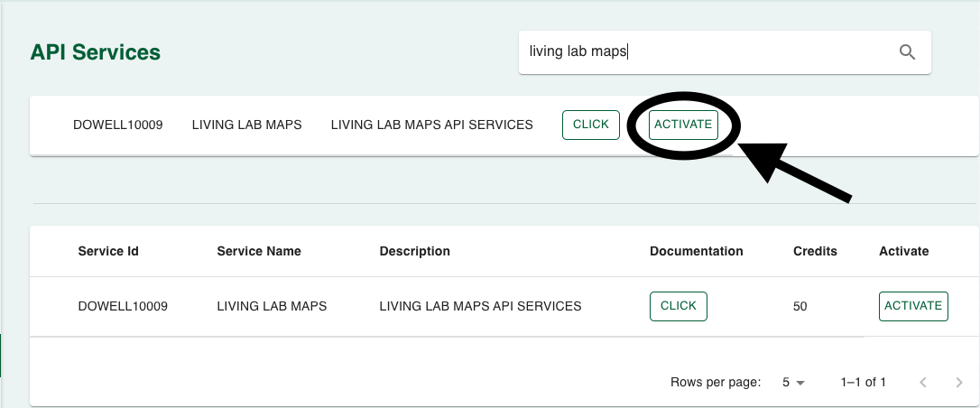Go to next page using right chevron
Viewport: 980px width, 408px height.
pyautogui.click(x=959, y=383)
